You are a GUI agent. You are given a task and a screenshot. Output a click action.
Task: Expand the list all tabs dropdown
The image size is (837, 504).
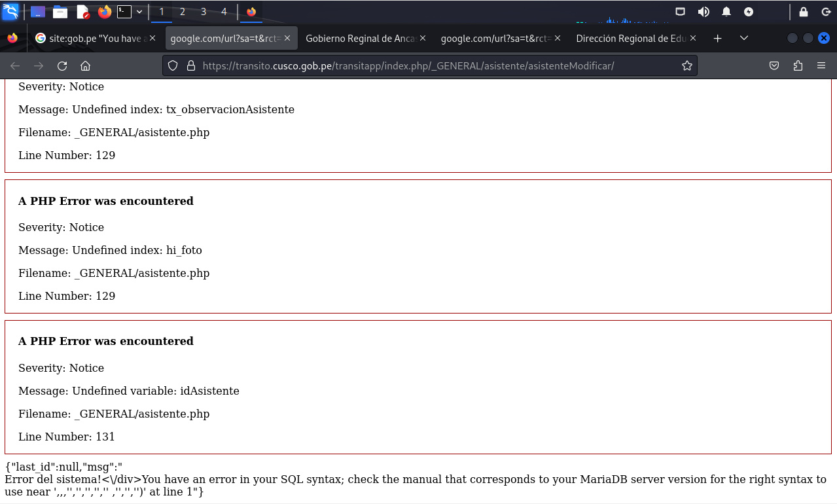[x=743, y=39]
